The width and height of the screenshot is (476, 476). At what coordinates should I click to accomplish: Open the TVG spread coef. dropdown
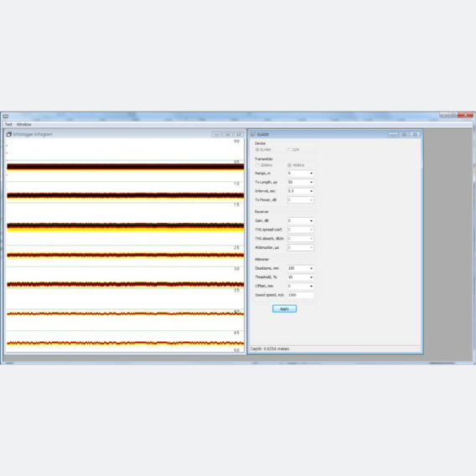(311, 230)
